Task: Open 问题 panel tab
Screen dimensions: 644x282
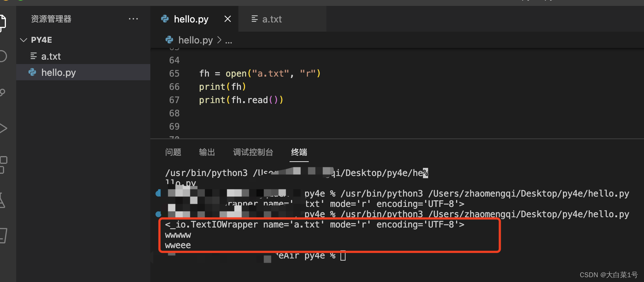Action: 173,152
